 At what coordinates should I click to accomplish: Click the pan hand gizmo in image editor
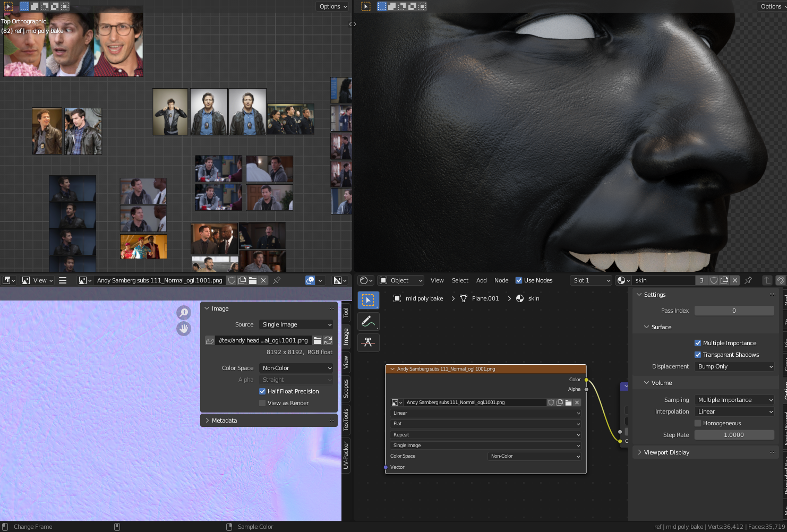pyautogui.click(x=184, y=329)
